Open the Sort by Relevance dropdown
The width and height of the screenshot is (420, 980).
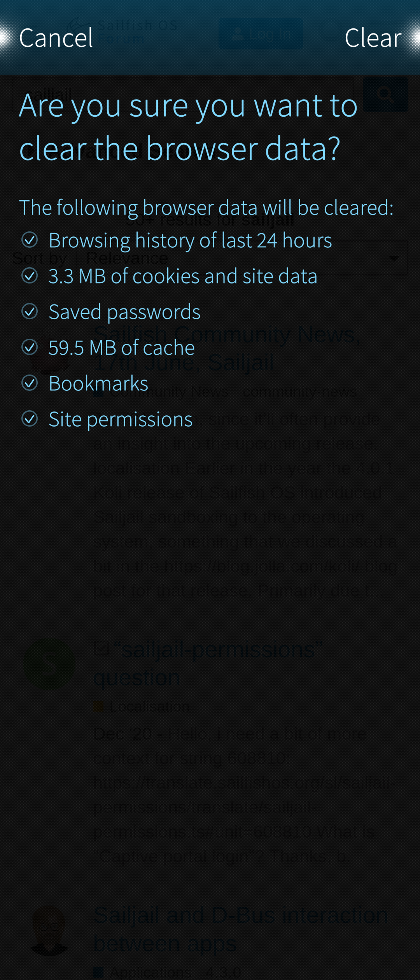pyautogui.click(x=241, y=258)
